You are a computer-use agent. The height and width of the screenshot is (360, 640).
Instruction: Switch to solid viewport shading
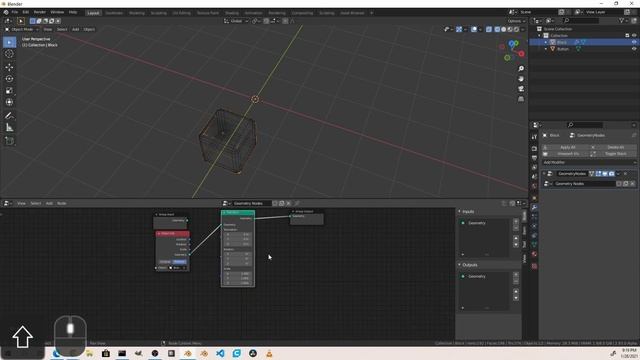(x=504, y=29)
